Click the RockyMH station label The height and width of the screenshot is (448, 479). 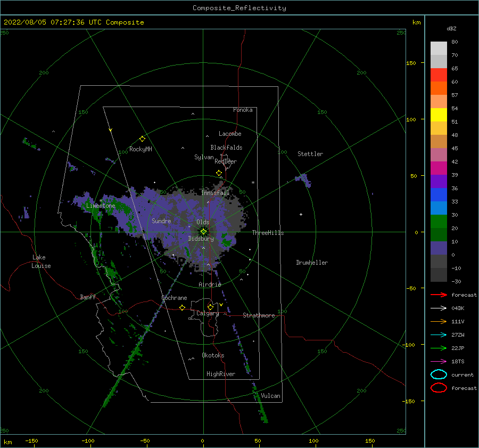[141, 149]
